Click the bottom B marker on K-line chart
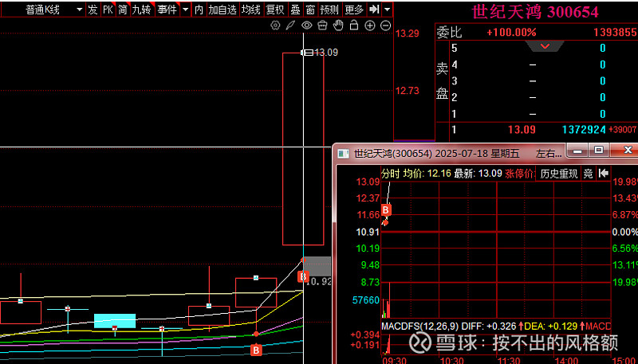The height and width of the screenshot is (364, 638). click(x=256, y=350)
